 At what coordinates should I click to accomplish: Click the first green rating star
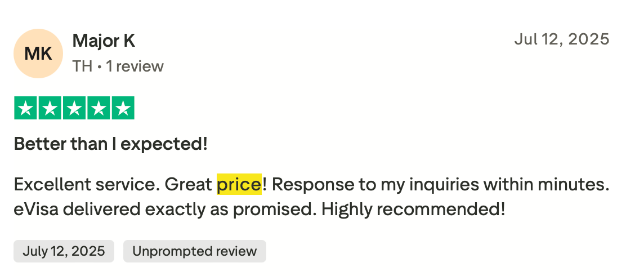point(24,108)
